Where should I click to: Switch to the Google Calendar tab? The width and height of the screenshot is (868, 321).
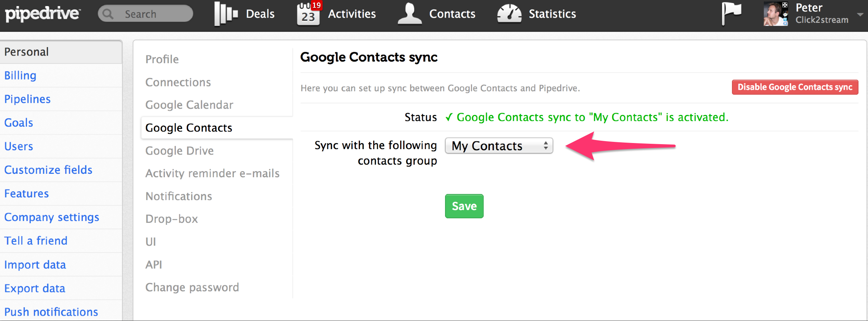pos(189,105)
